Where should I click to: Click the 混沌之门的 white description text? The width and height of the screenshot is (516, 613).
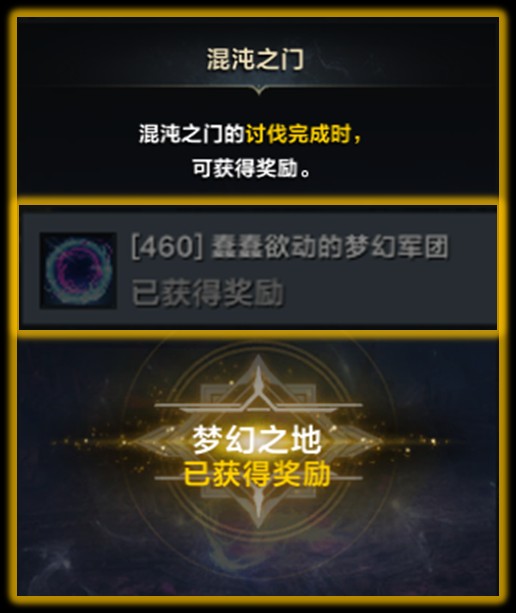(192, 134)
